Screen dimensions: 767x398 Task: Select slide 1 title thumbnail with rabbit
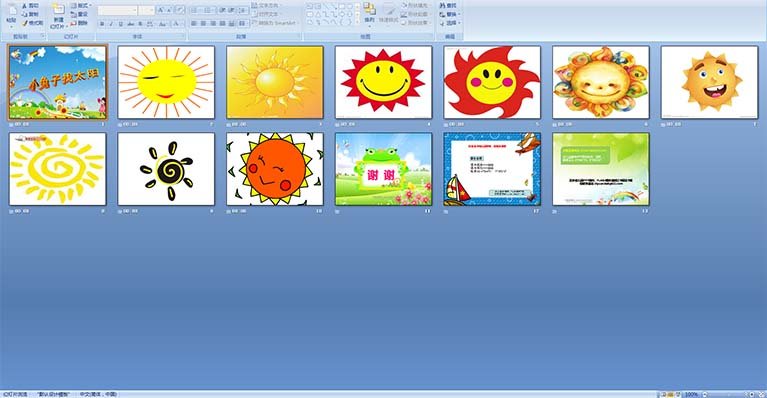click(58, 82)
